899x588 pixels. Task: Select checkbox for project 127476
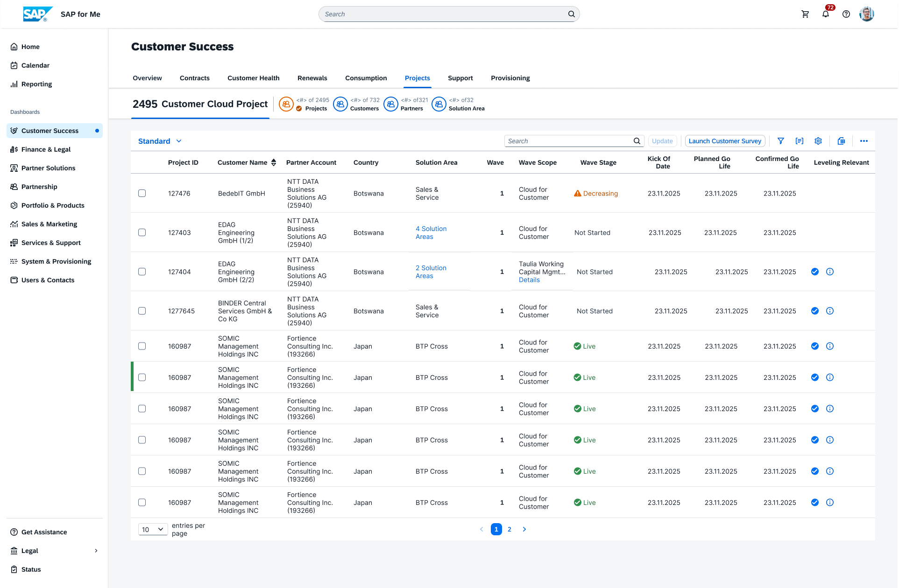[142, 193]
